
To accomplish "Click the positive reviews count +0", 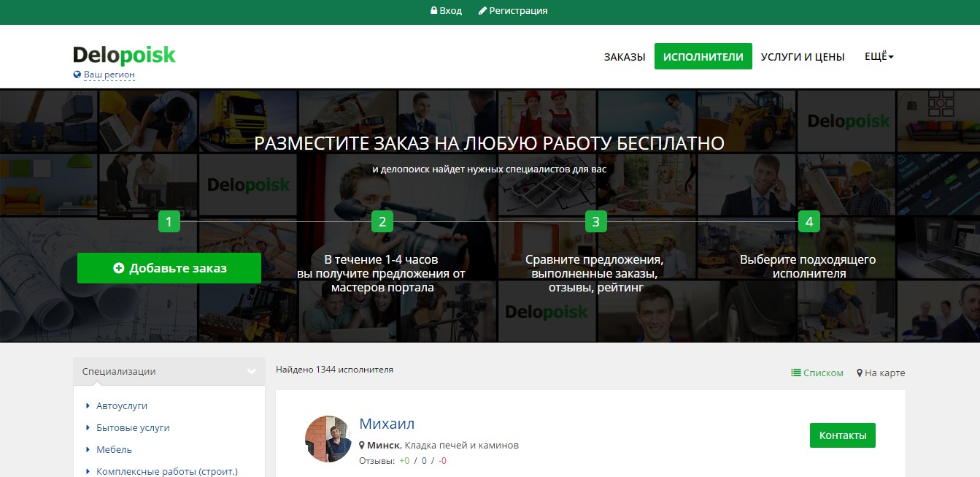I will [405, 461].
